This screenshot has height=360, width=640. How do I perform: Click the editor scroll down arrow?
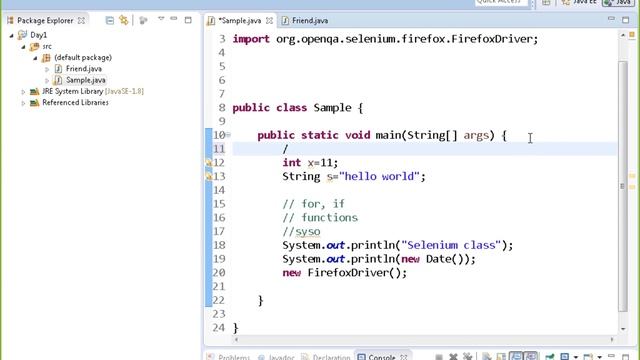tap(622, 329)
